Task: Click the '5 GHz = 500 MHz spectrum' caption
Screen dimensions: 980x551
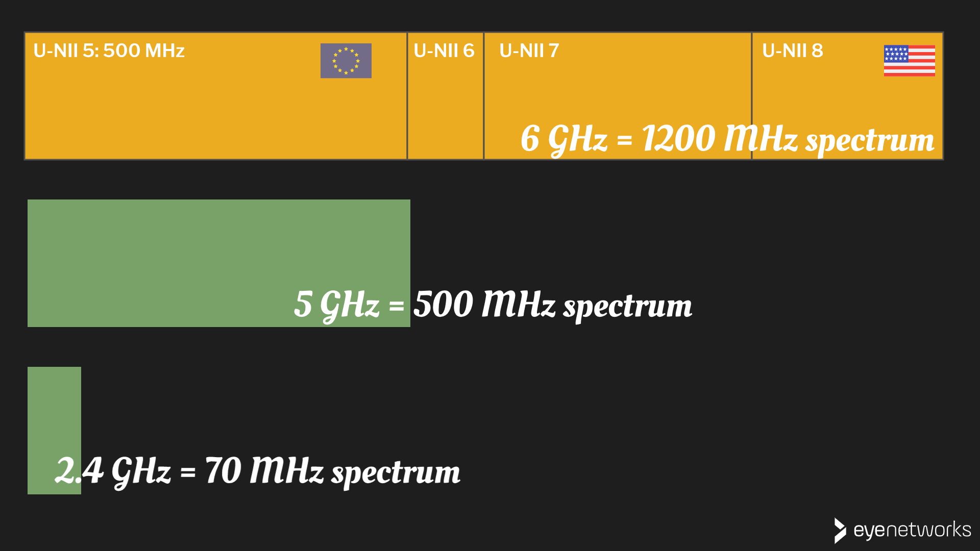Action: click(493, 305)
